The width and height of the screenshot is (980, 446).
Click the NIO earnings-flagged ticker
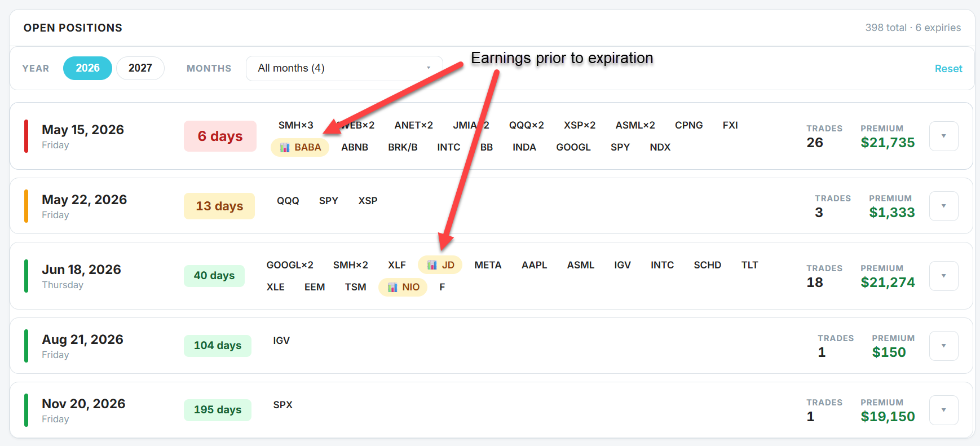point(403,287)
